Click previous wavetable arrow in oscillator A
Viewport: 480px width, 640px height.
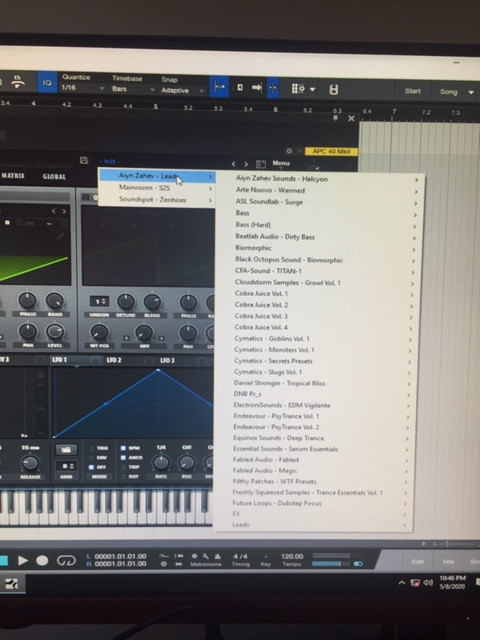[53, 211]
